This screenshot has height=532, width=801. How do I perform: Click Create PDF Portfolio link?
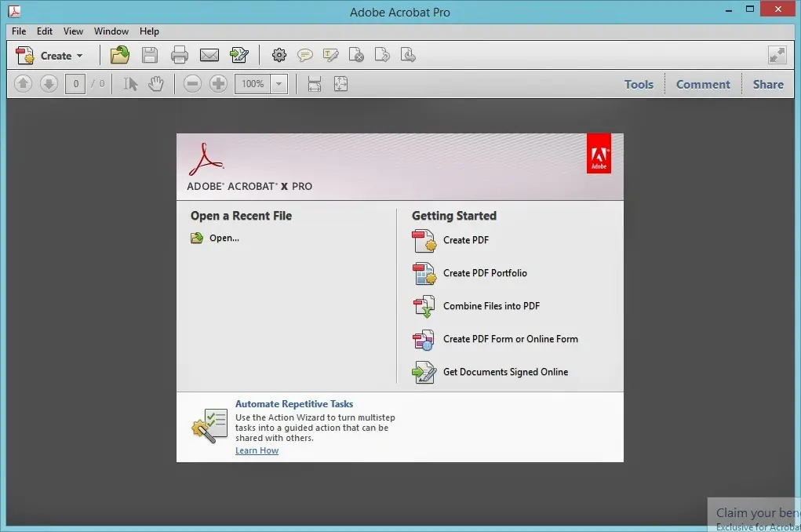(469, 273)
